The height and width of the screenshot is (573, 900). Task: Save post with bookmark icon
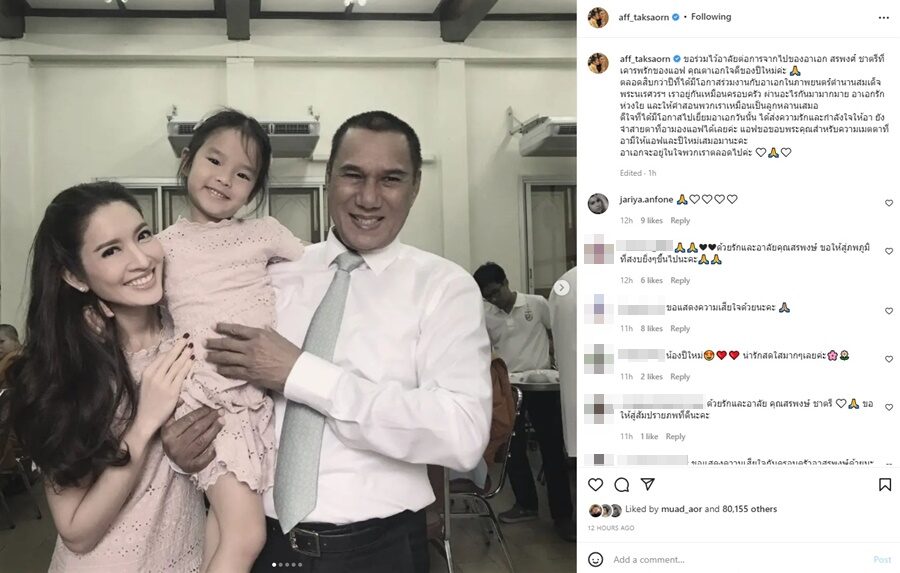[x=885, y=485]
